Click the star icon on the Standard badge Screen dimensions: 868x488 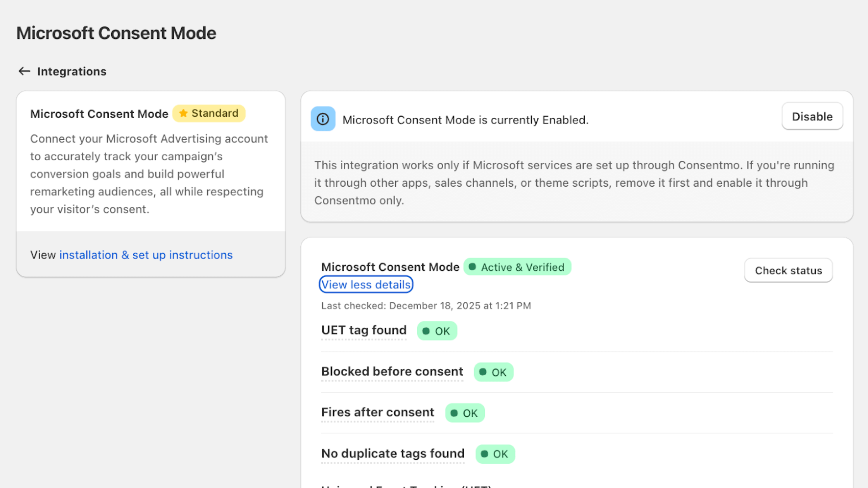pyautogui.click(x=183, y=113)
